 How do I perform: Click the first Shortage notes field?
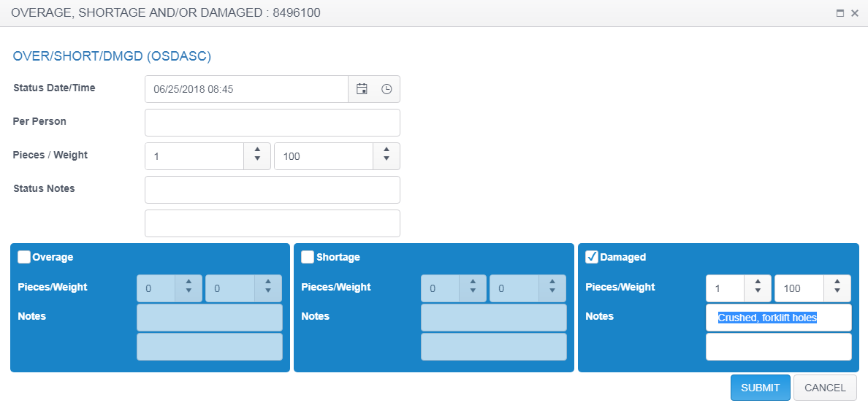pyautogui.click(x=494, y=318)
